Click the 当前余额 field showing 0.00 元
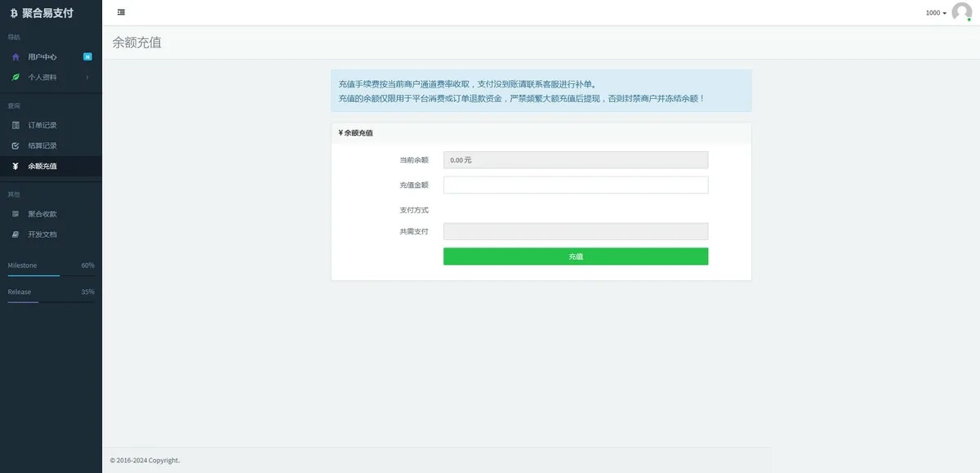The height and width of the screenshot is (473, 980). point(576,160)
